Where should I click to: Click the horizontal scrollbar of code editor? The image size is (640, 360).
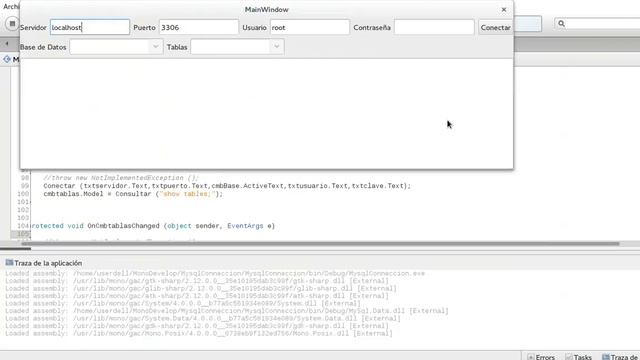pos(320,244)
